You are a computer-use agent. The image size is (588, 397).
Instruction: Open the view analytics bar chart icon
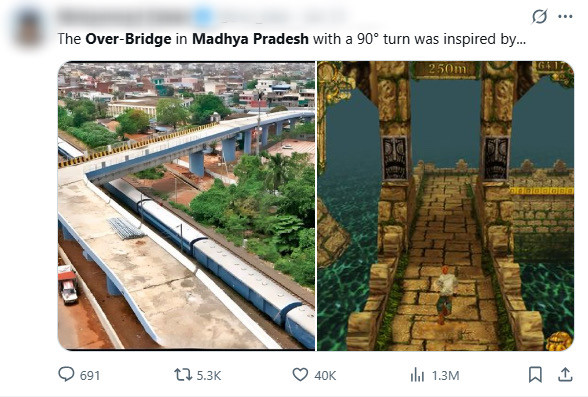(417, 375)
